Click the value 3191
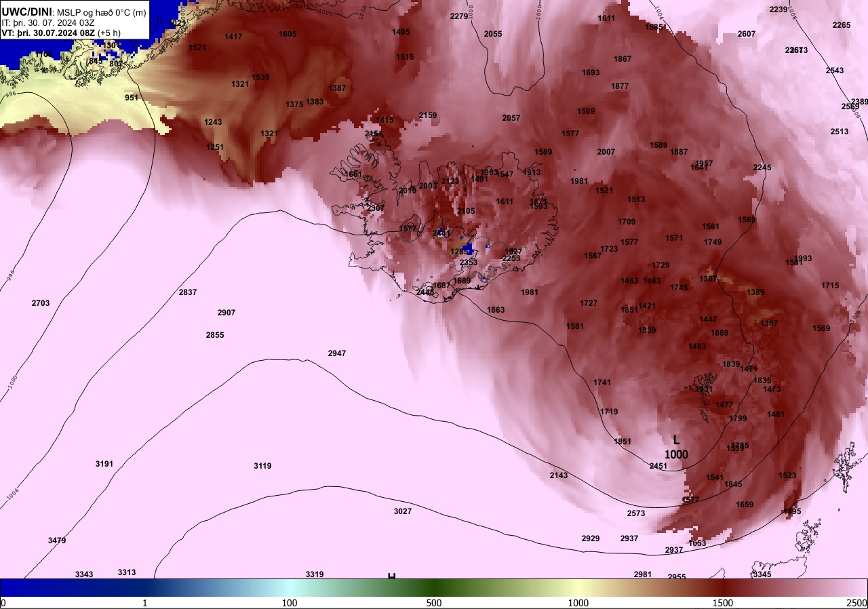Screen dimensions: 868x609 104,464
